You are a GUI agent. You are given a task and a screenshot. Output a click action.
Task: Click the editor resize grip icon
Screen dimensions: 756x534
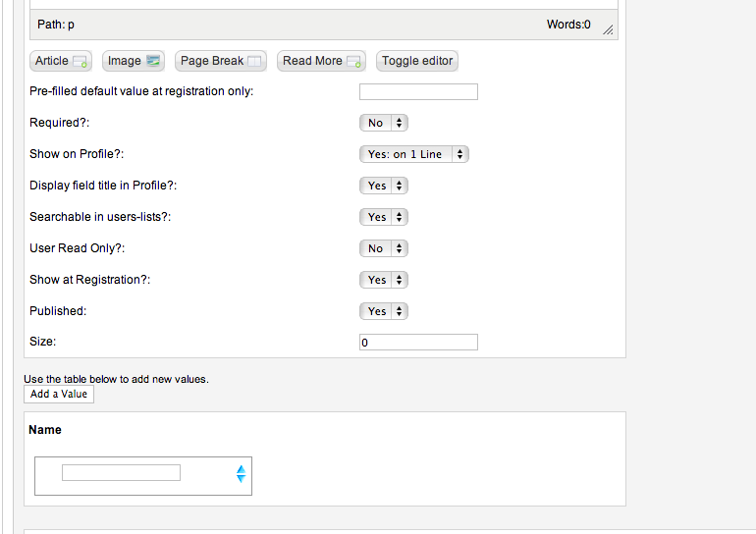click(608, 29)
